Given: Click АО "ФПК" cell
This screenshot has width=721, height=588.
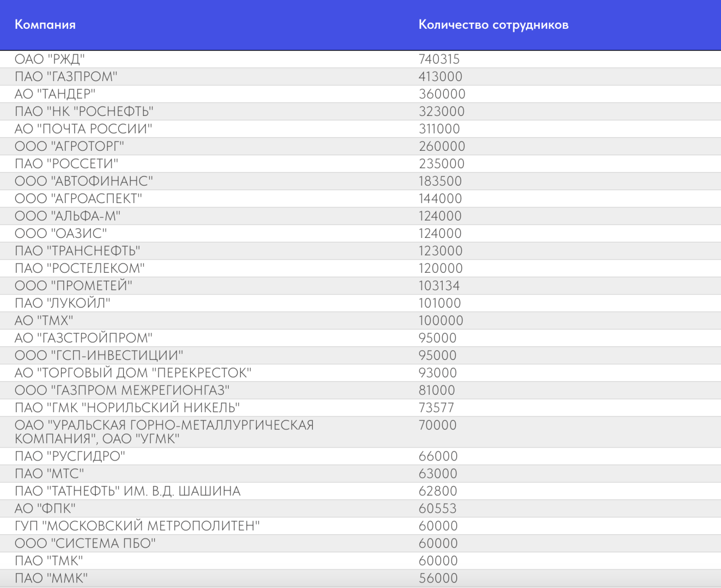Looking at the screenshot, I should point(45,508).
